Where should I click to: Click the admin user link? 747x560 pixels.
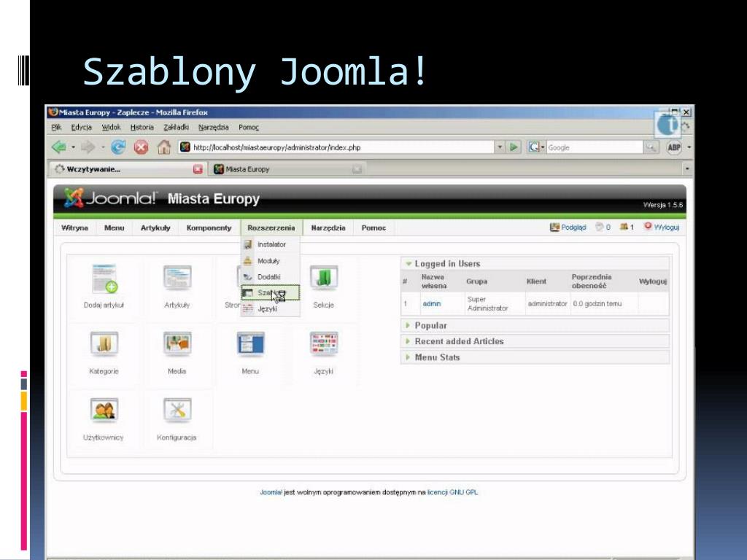(432, 304)
